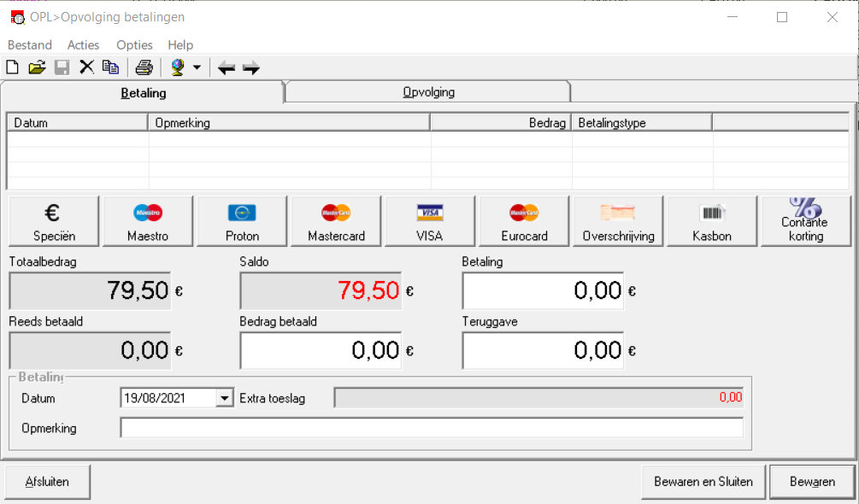Click the Bewaren button
Screen dimensions: 859x504
tap(813, 482)
